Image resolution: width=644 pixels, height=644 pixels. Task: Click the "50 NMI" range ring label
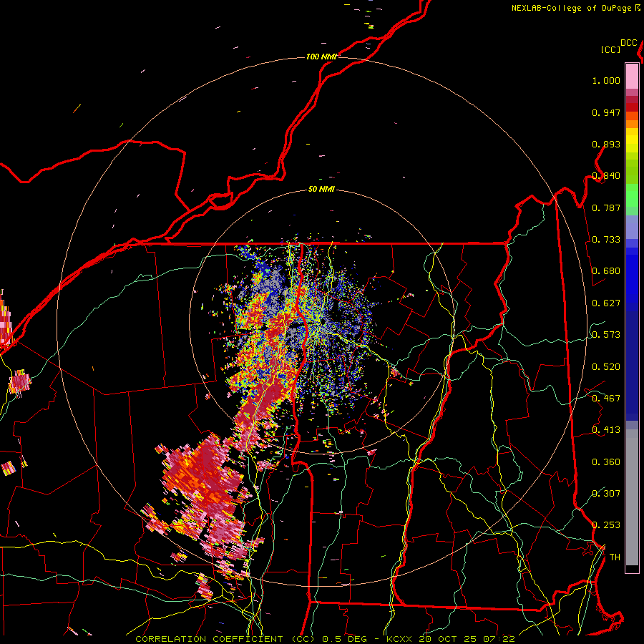[321, 190]
